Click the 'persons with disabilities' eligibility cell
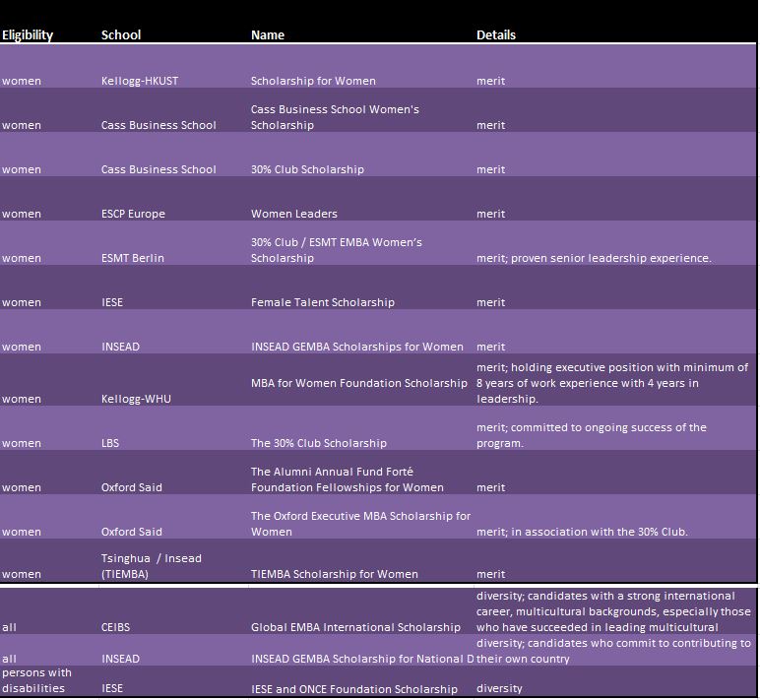The height and width of the screenshot is (700, 760). pyautogui.click(x=36, y=680)
